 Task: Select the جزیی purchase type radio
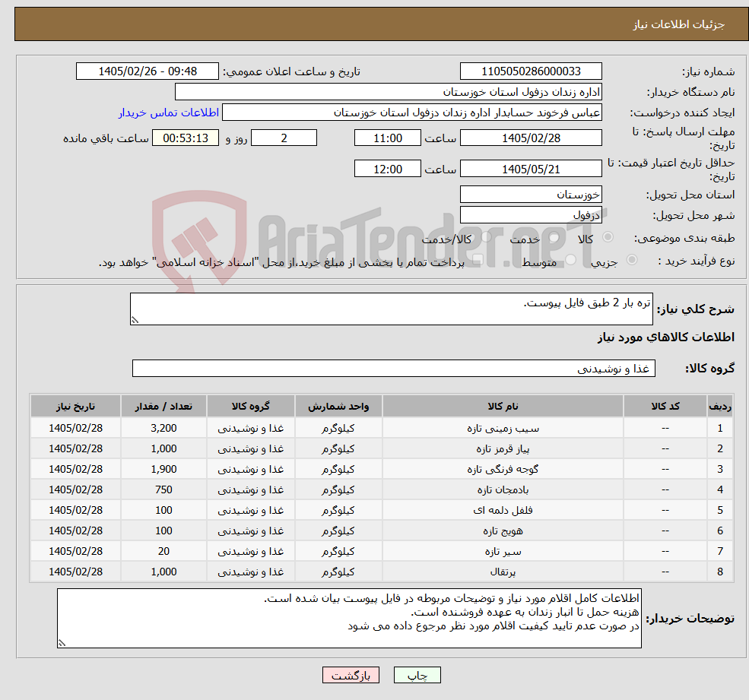(631, 260)
